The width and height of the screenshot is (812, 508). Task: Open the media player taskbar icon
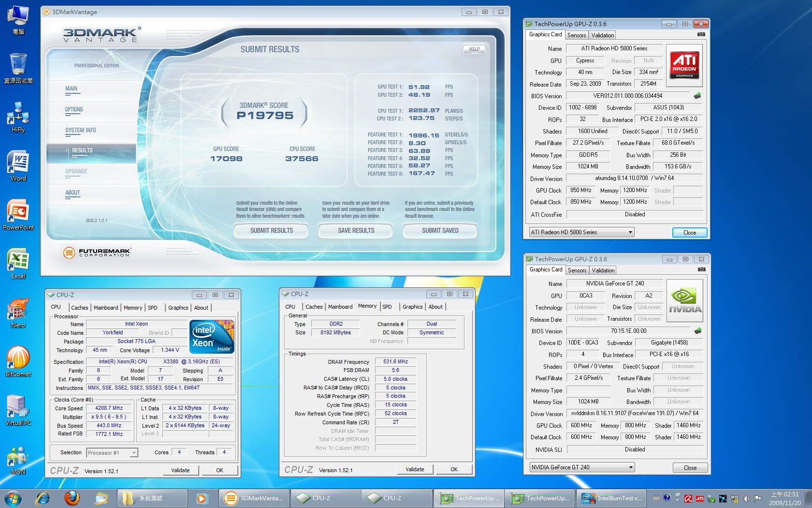pos(202,498)
